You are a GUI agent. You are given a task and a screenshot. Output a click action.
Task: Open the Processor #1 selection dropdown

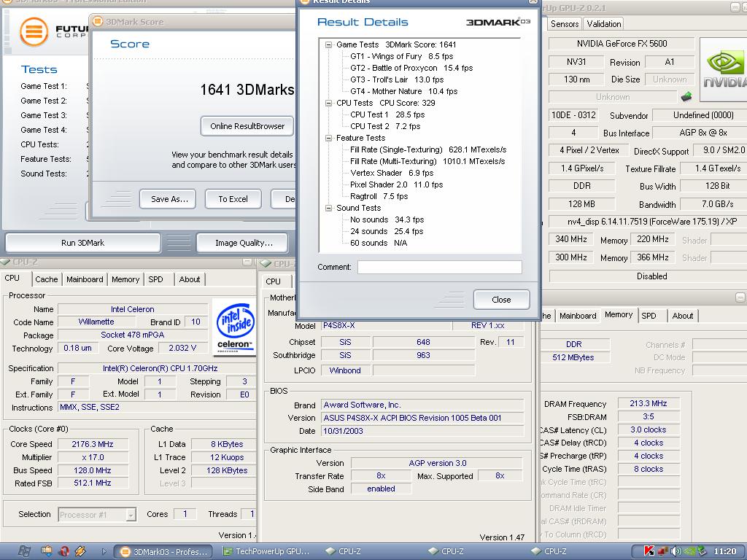pyautogui.click(x=131, y=515)
